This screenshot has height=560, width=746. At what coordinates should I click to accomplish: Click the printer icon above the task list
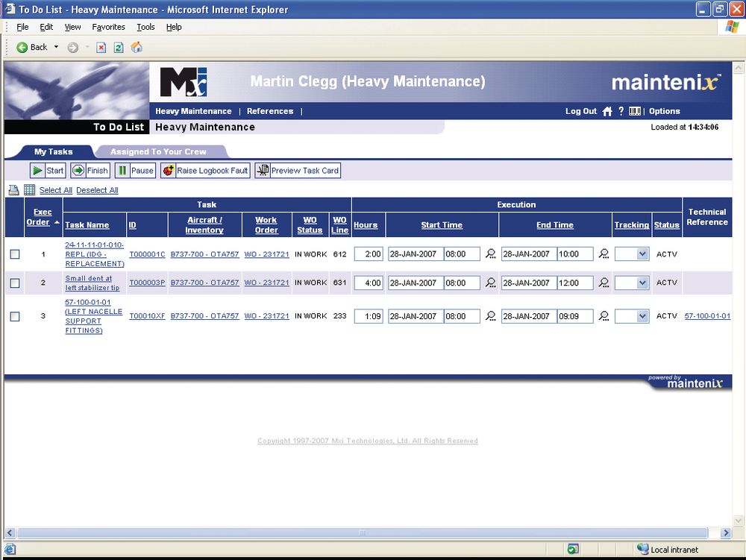[13, 189]
